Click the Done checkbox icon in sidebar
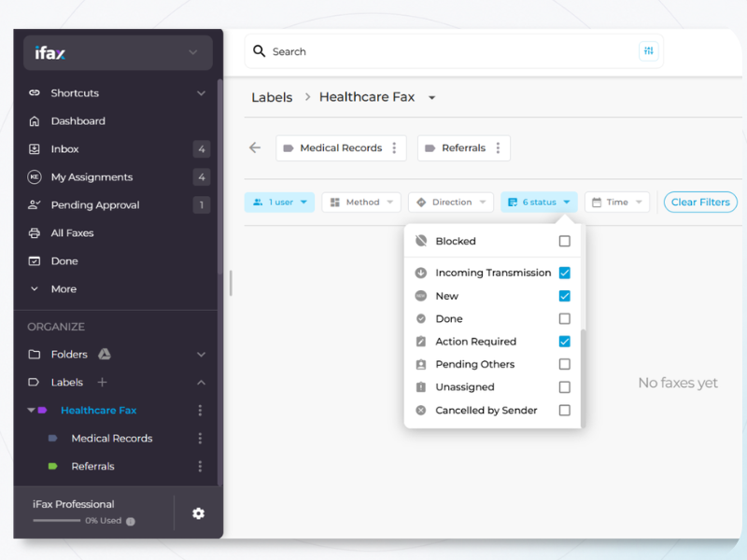The height and width of the screenshot is (560, 747). [x=35, y=261]
